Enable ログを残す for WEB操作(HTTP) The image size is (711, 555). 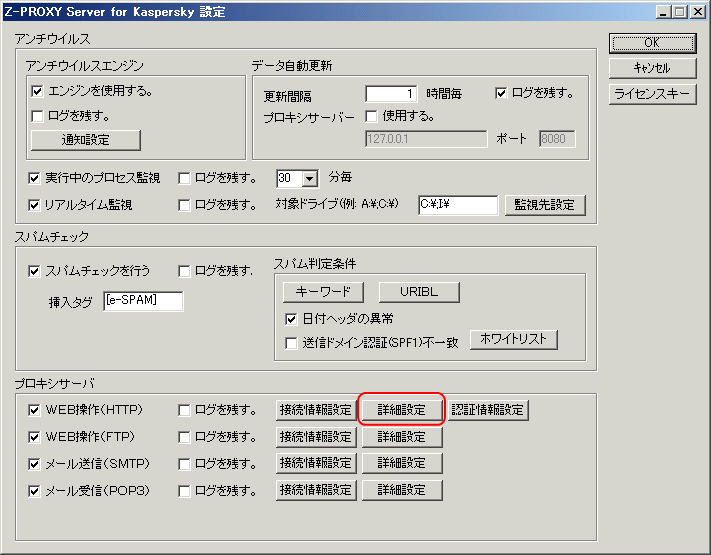[184, 410]
